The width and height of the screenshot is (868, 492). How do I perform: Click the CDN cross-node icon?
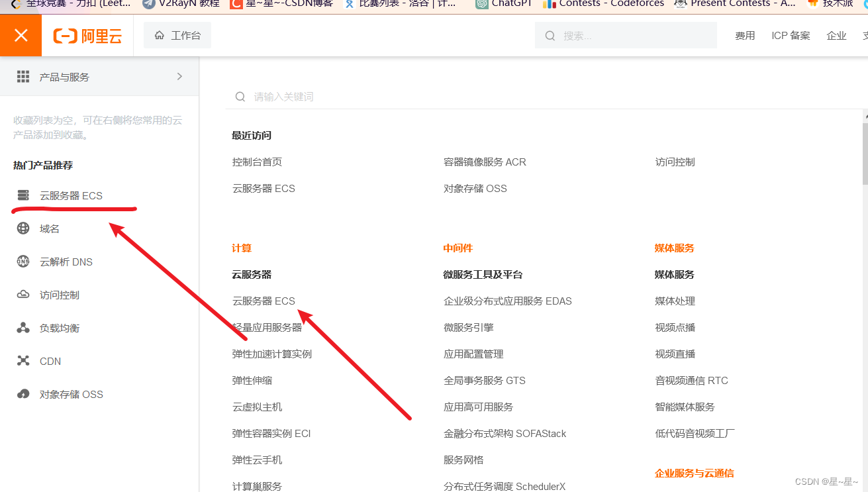click(23, 361)
